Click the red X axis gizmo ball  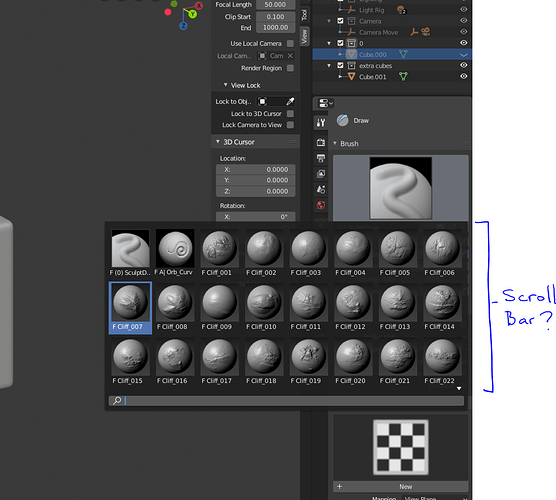[x=199, y=6]
